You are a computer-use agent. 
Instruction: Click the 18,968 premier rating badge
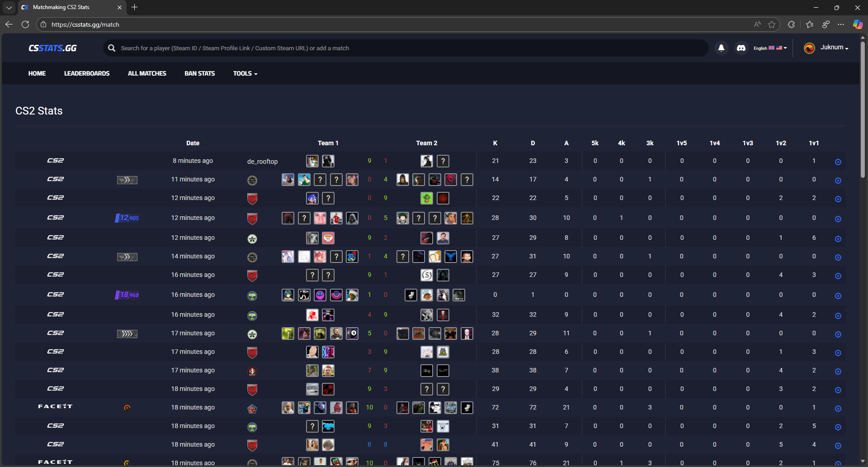click(x=127, y=295)
